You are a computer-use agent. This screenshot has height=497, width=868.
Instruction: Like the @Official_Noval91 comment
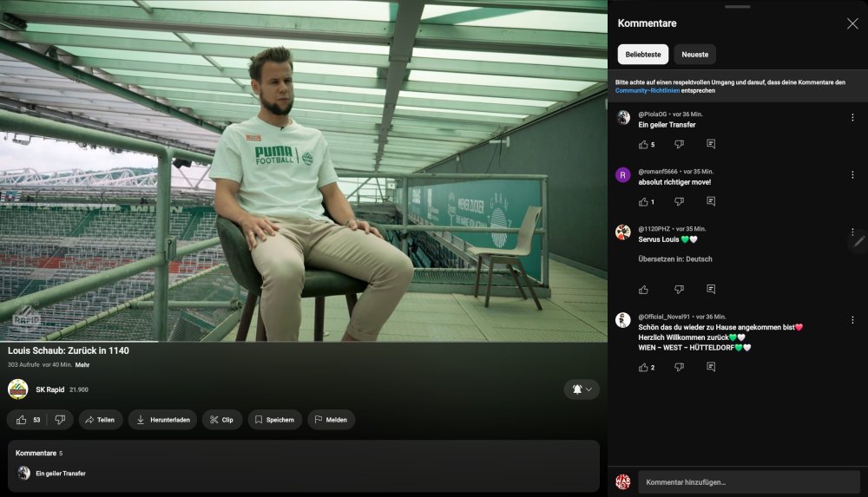643,368
